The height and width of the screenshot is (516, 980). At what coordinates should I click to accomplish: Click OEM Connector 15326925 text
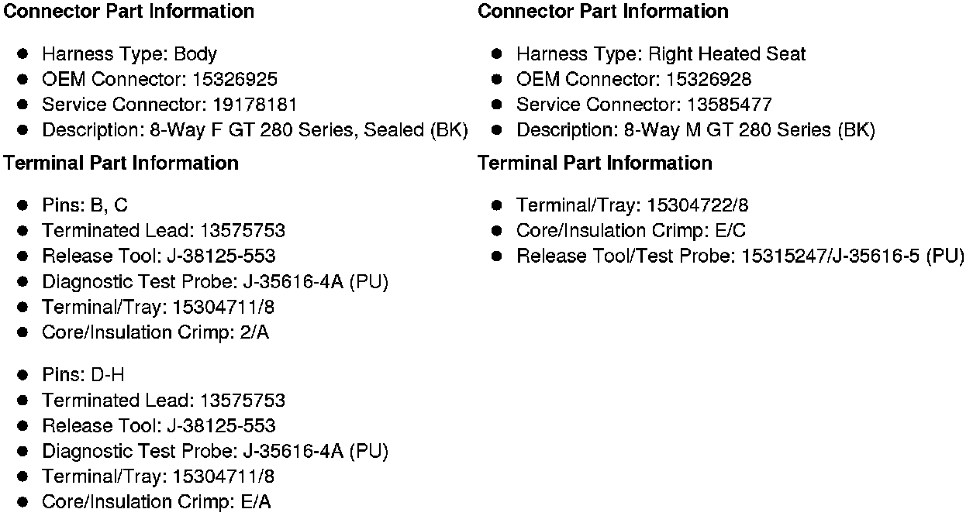(x=160, y=80)
